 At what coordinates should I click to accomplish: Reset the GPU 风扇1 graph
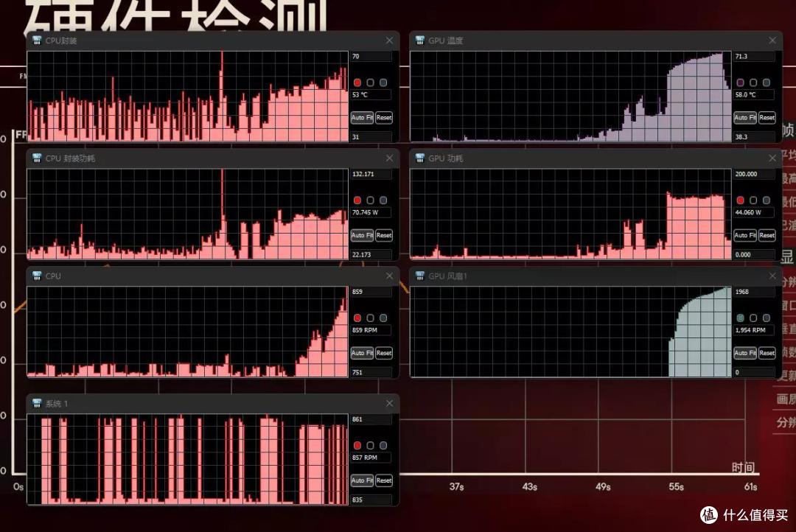(x=767, y=353)
